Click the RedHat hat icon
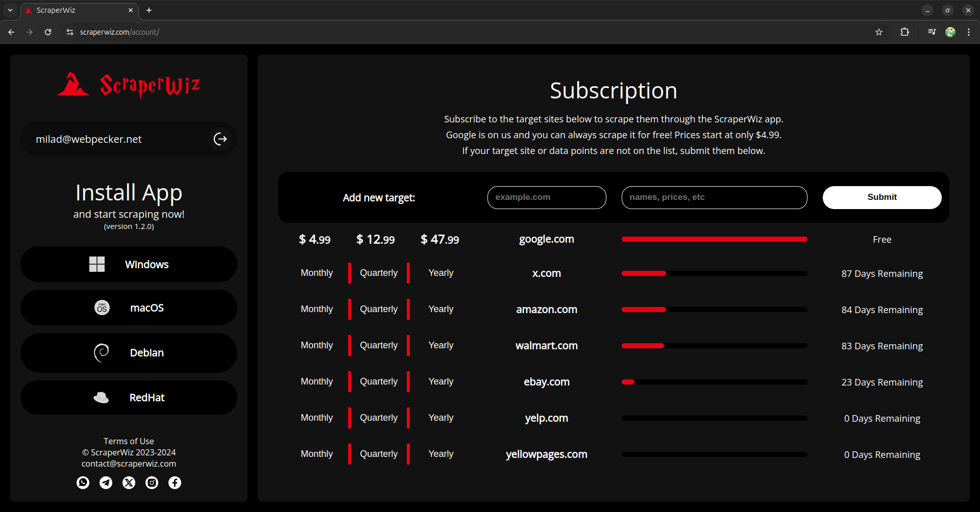The height and width of the screenshot is (512, 980). [x=101, y=397]
